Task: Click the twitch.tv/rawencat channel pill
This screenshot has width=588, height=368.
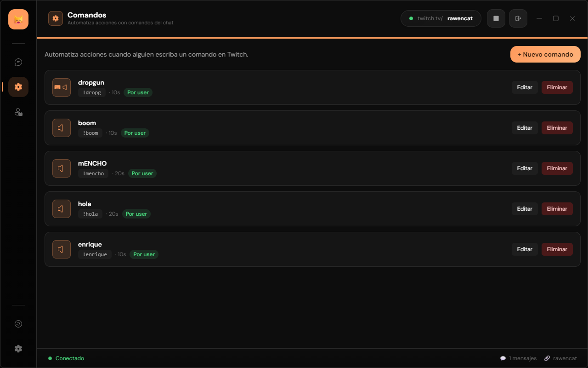Action: (x=441, y=18)
